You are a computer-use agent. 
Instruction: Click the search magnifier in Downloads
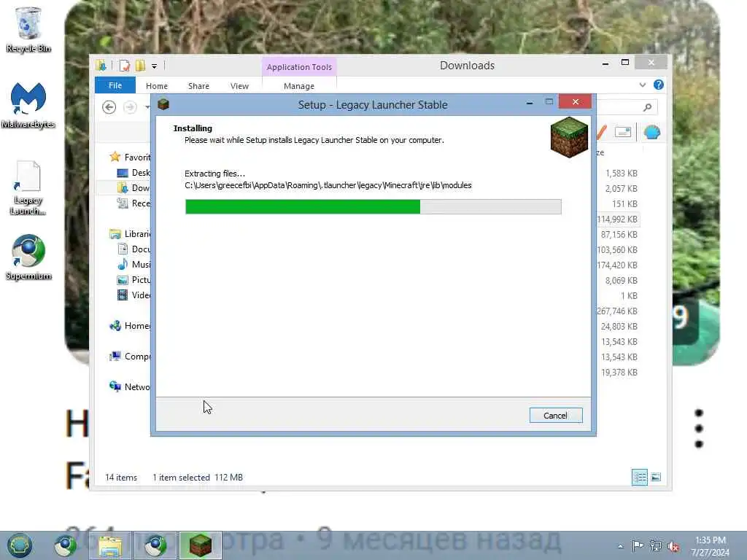pyautogui.click(x=647, y=107)
